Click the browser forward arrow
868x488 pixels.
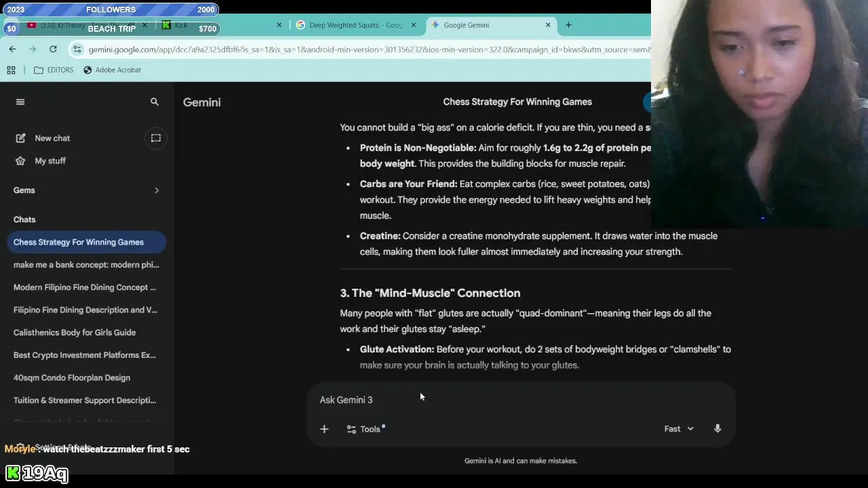32,49
